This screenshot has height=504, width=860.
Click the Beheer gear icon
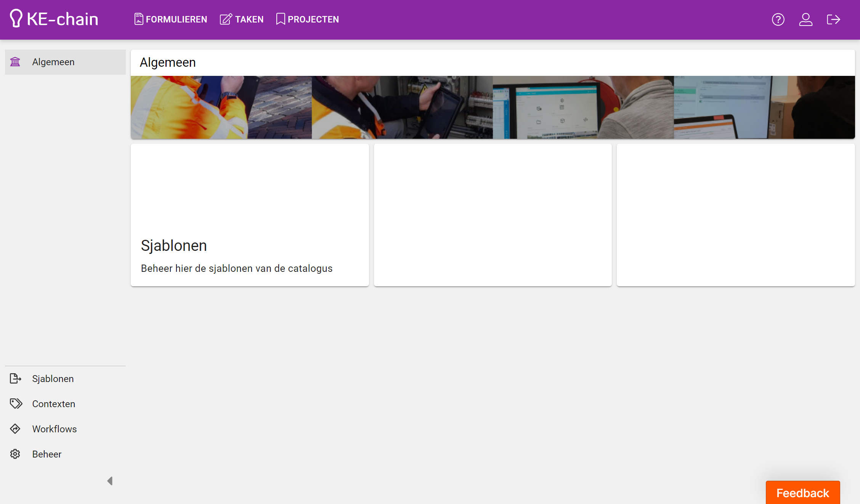(15, 454)
